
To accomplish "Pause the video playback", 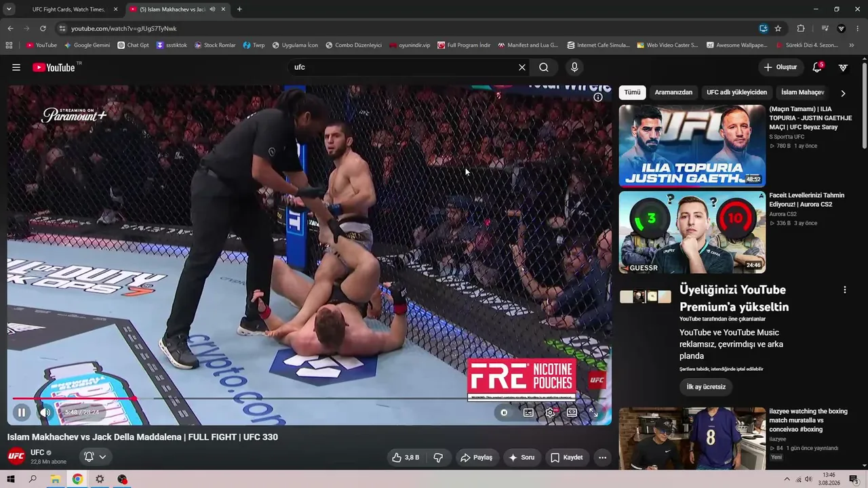I will pyautogui.click(x=22, y=412).
